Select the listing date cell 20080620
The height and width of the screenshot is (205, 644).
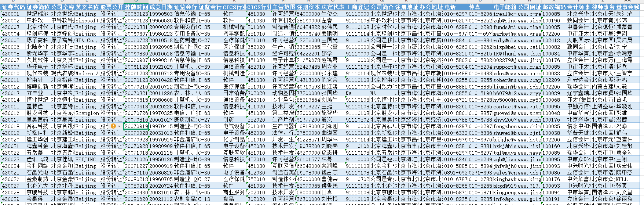coord(136,199)
